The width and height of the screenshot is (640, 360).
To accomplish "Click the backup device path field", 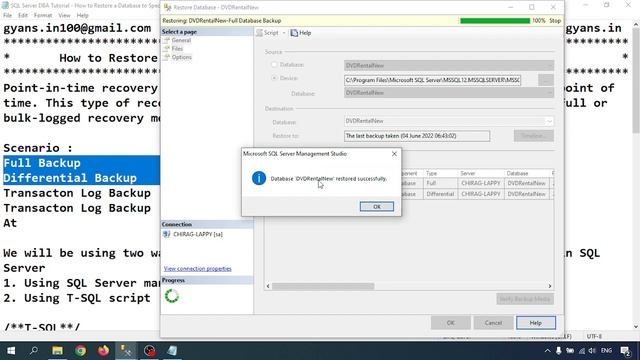I will click(x=432, y=80).
